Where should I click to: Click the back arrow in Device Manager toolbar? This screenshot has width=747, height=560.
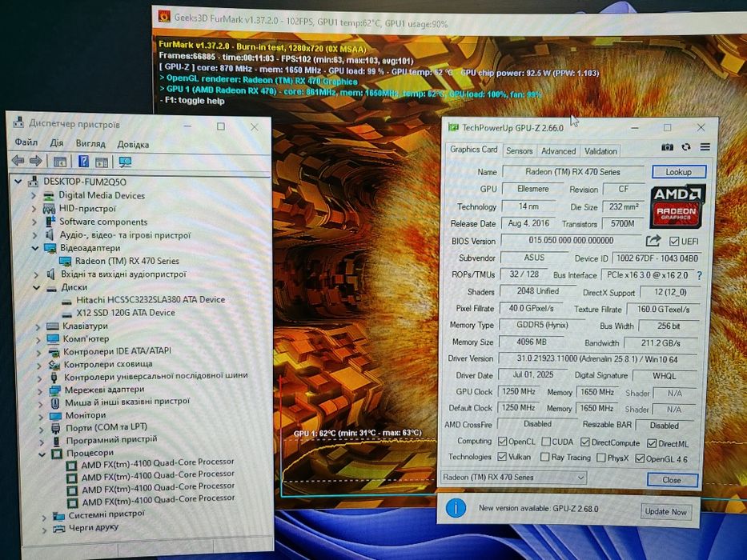pyautogui.click(x=18, y=161)
